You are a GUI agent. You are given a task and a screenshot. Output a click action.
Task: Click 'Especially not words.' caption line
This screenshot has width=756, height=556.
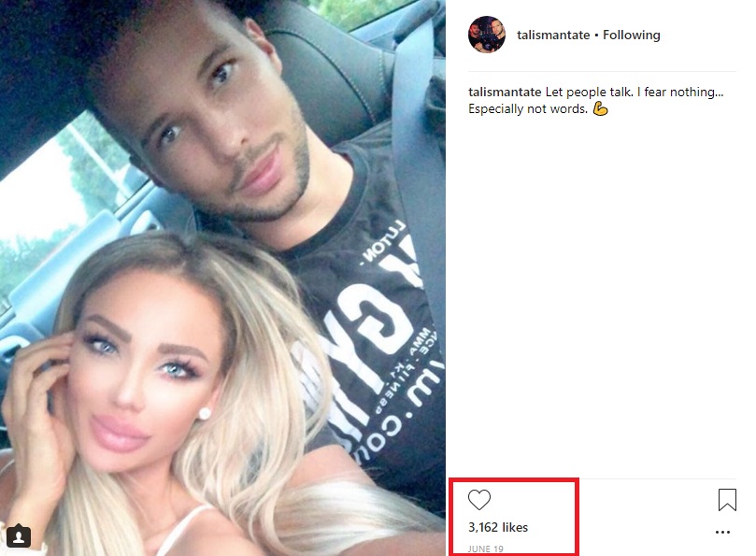tap(528, 109)
